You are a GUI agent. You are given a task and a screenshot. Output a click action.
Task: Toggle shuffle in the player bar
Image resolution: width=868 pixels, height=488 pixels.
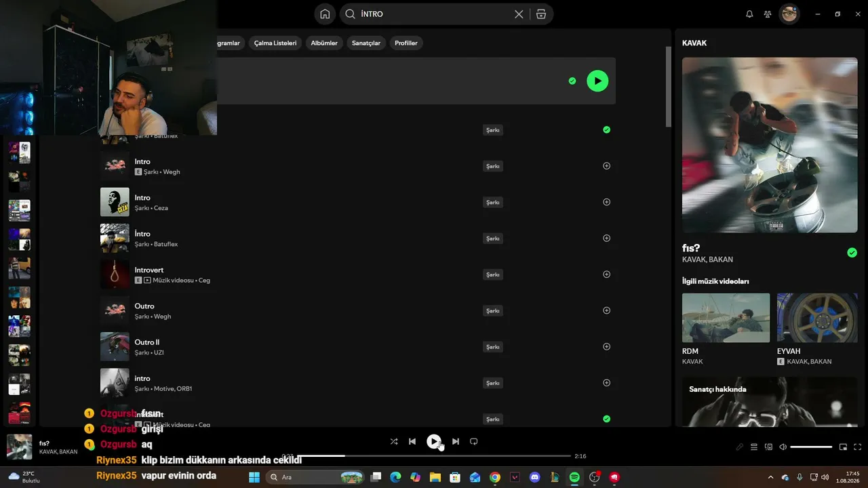pos(394,441)
